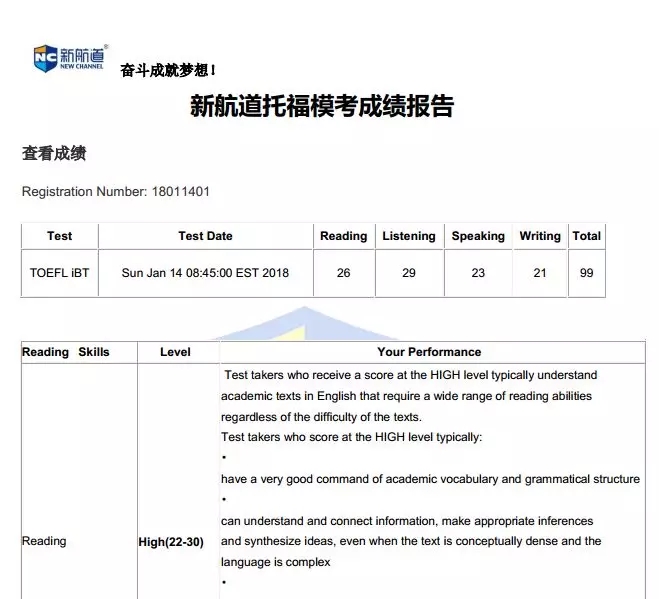This screenshot has width=659, height=599.
Task: Click Registration Number: 18011401
Action: pyautogui.click(x=116, y=192)
